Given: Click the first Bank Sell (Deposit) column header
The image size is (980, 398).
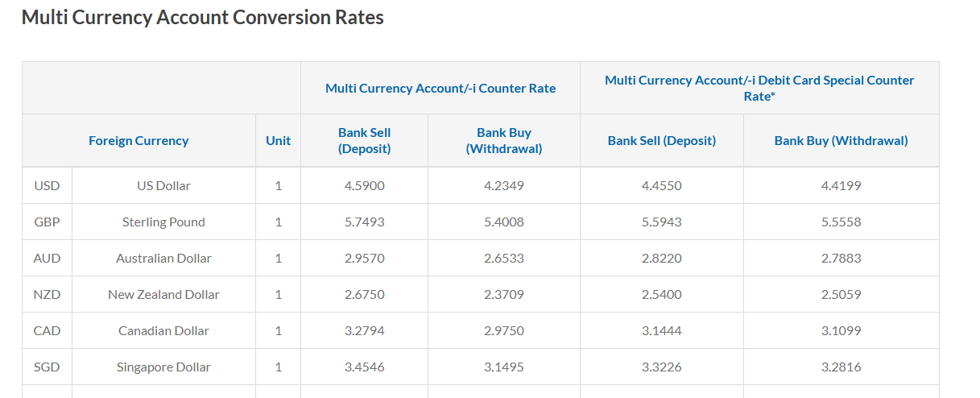Looking at the screenshot, I should [364, 140].
